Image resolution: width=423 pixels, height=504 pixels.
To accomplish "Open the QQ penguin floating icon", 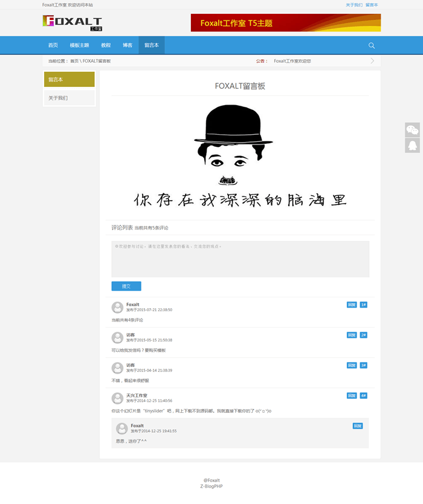I will point(412,145).
